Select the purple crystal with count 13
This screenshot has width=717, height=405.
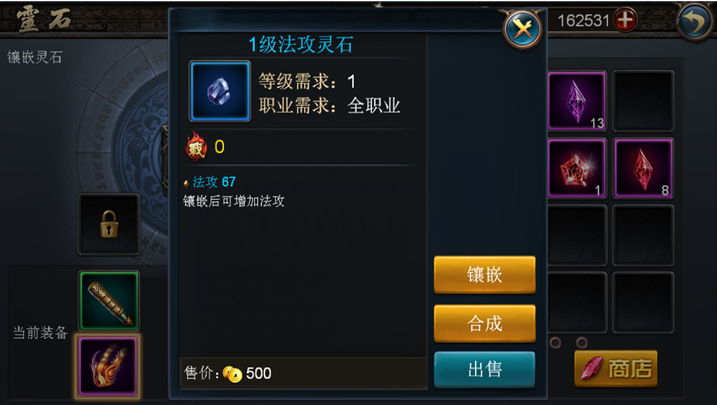coord(577,101)
